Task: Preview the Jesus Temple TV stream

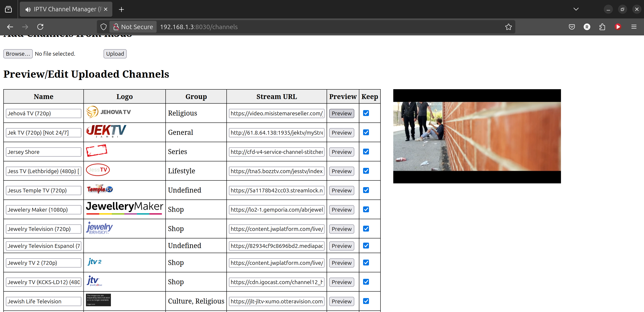Action: [x=341, y=190]
